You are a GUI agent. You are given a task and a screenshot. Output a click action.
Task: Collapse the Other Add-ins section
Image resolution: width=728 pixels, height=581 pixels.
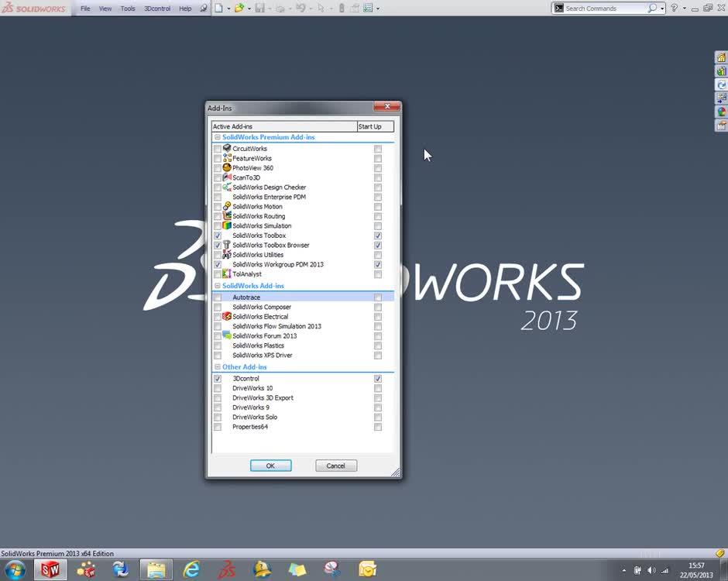click(x=217, y=366)
